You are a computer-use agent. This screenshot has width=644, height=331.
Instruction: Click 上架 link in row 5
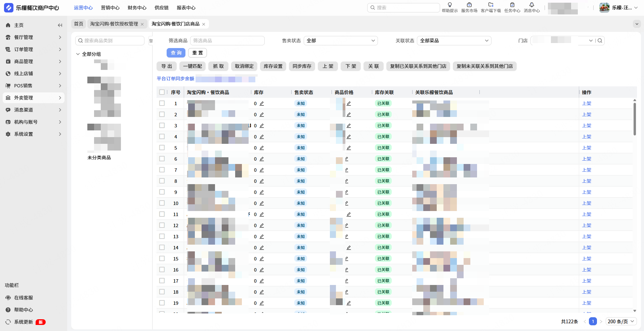[x=587, y=148]
